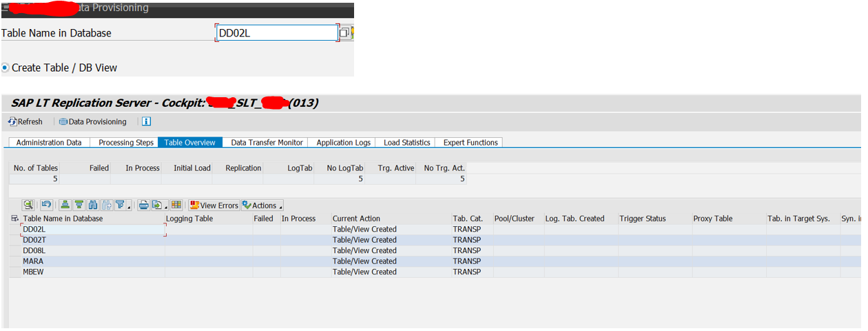Open the Set Filter dropdown arrow
Viewport: 868px width, 331px height.
click(x=129, y=206)
